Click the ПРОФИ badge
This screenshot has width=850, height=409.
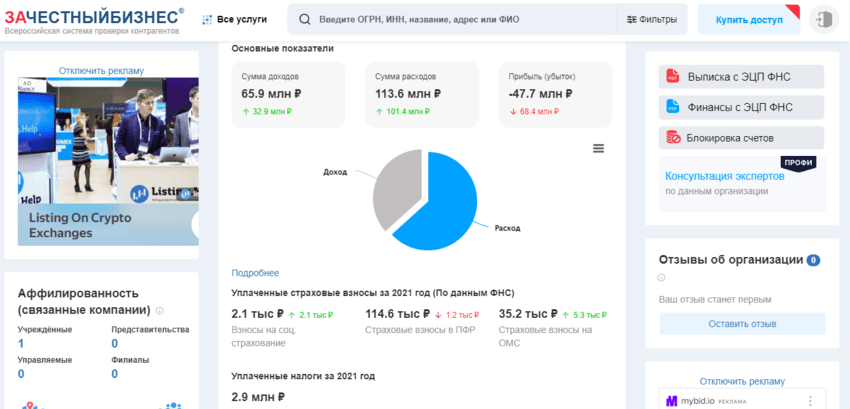(798, 163)
